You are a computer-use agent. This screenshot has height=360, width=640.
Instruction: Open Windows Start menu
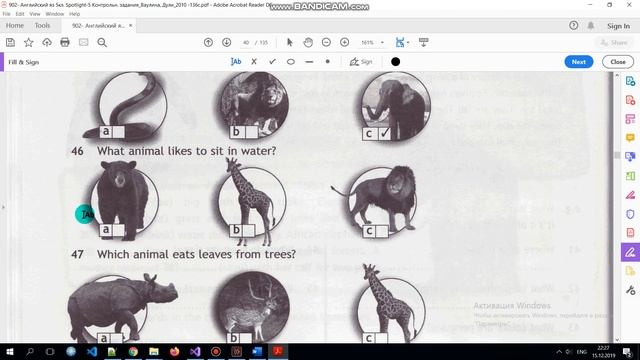[x=9, y=351]
